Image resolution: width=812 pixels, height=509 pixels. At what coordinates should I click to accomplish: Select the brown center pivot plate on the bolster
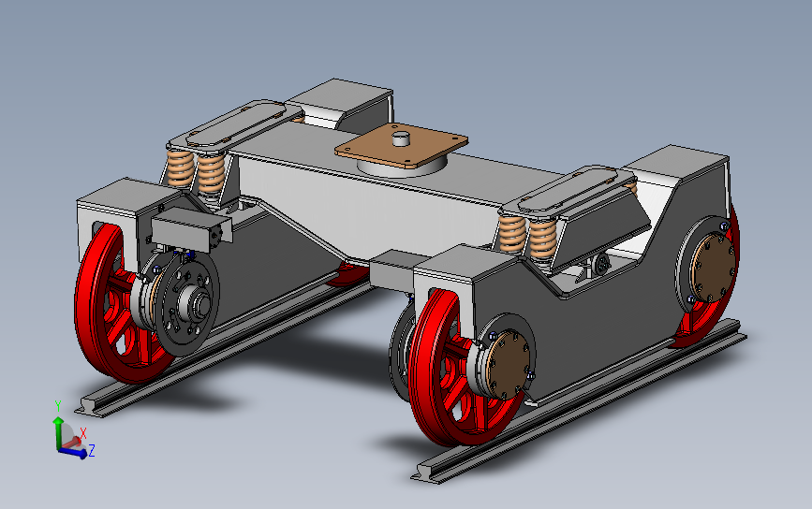[x=402, y=145]
